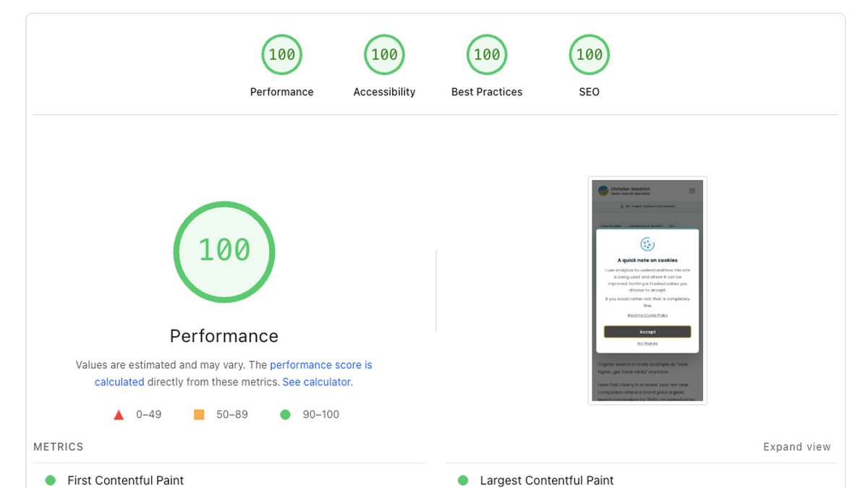Screen dimensions: 868x488
Task: Click the Values are estimated description text
Action: tap(224, 374)
